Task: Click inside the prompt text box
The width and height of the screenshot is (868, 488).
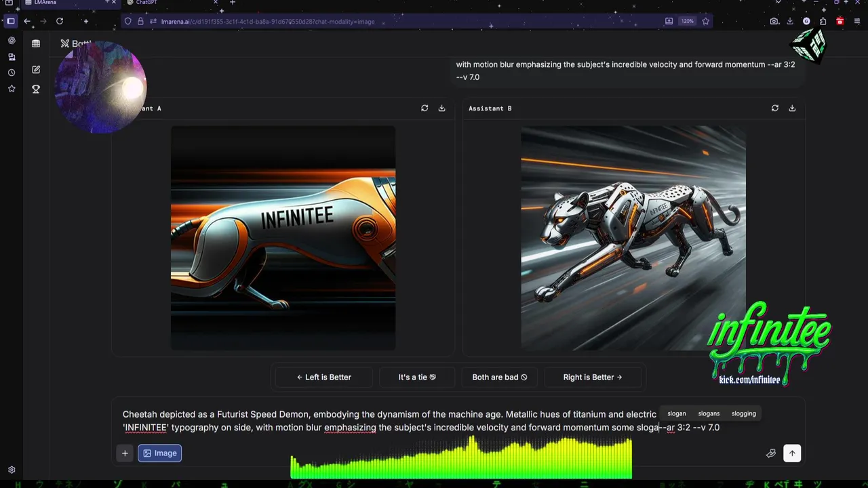Action: click(420, 421)
